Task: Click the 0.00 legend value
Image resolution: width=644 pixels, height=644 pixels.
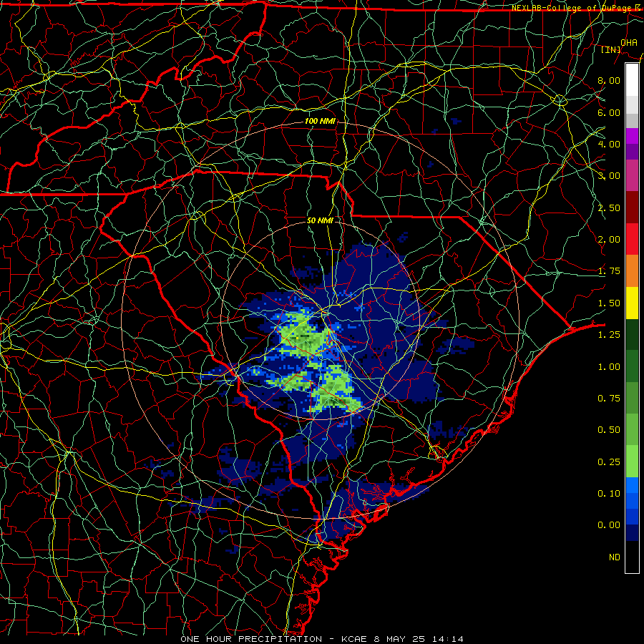Action: pyautogui.click(x=609, y=525)
